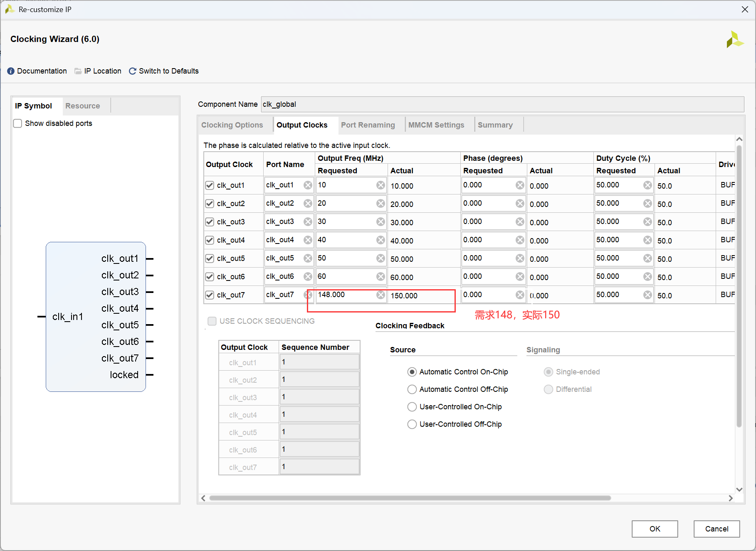Screen dimensions: 756x551
Task: Clear clk_out3 requested phase value
Action: (520, 222)
